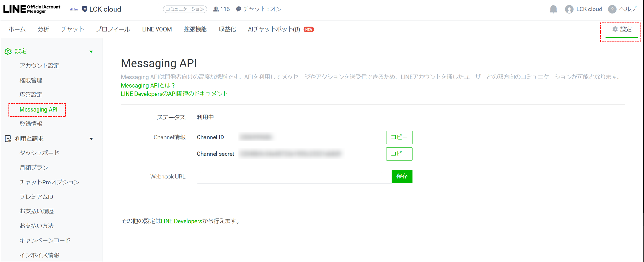The height and width of the screenshot is (262, 644).
Task: Open お支払い方法 in sidebar
Action: [37, 226]
